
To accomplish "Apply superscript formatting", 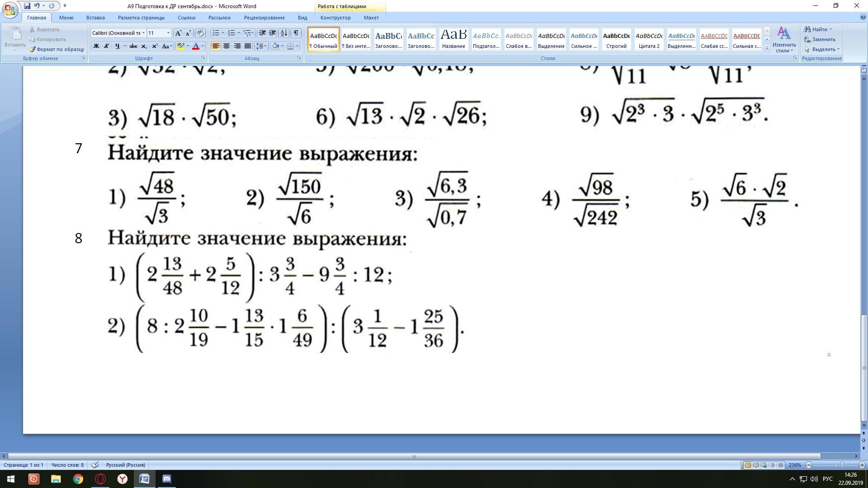I will (x=155, y=46).
